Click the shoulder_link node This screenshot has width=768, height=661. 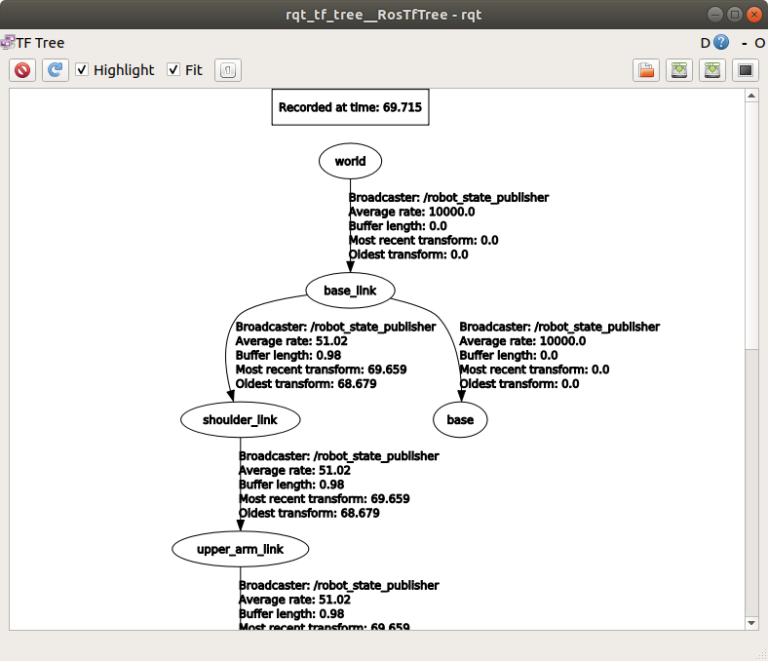point(241,420)
